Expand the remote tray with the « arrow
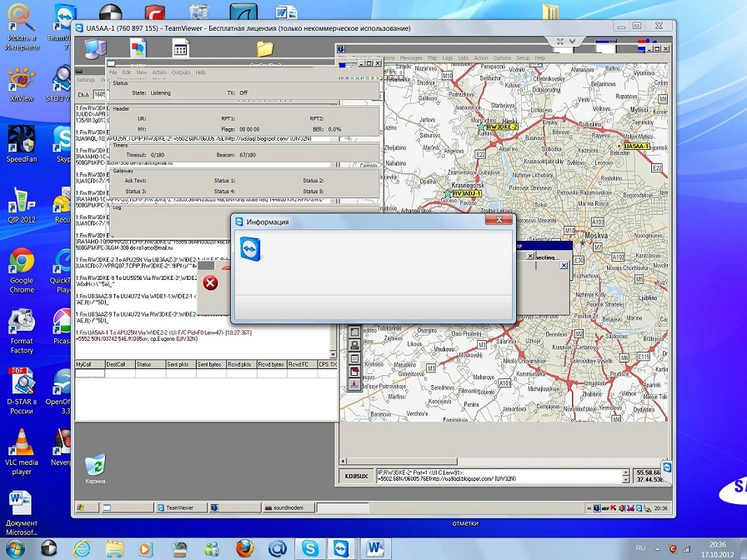 click(x=589, y=508)
